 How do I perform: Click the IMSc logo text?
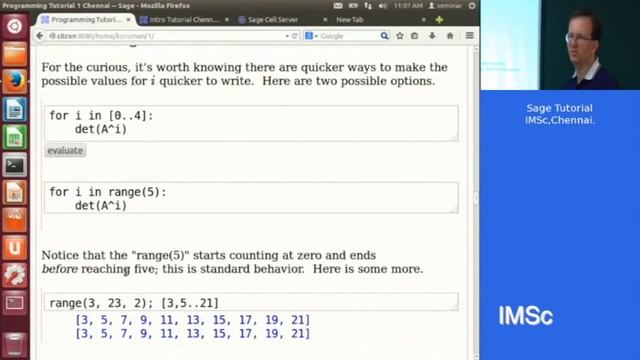pos(526,316)
